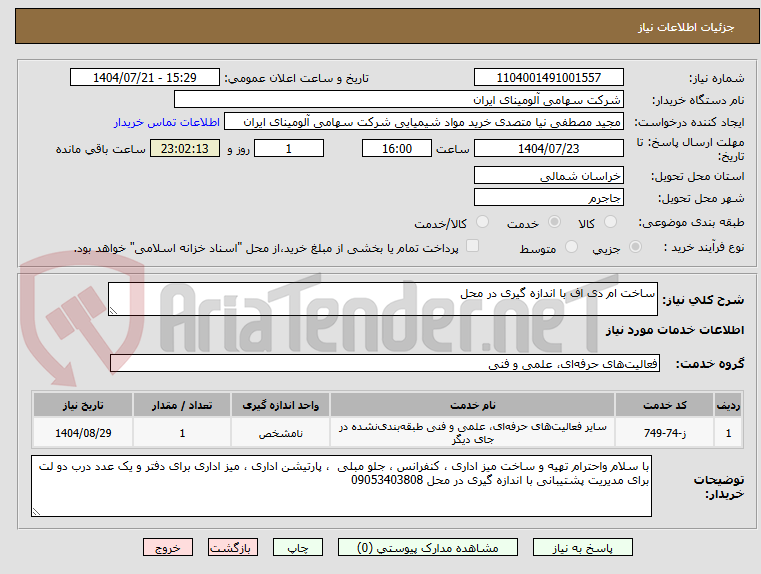Toggle the اسناد خزانه اسلامی payment checkbox
761x574 pixels.
coord(472,246)
